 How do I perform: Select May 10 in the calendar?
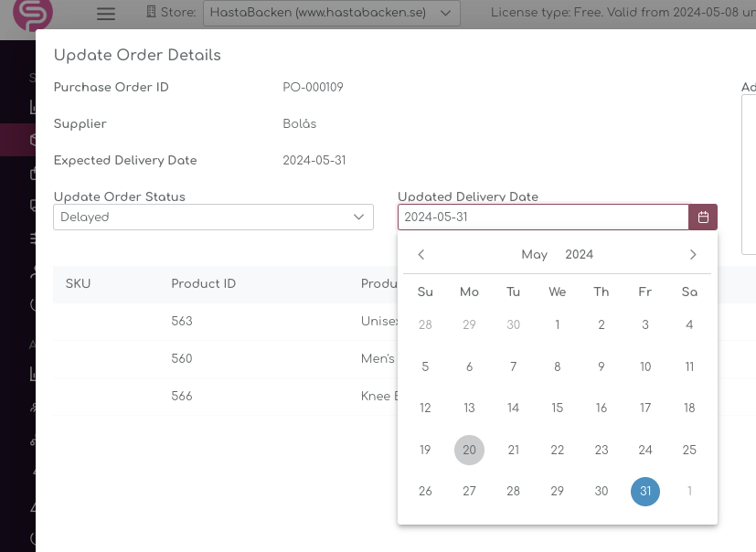coord(645,366)
